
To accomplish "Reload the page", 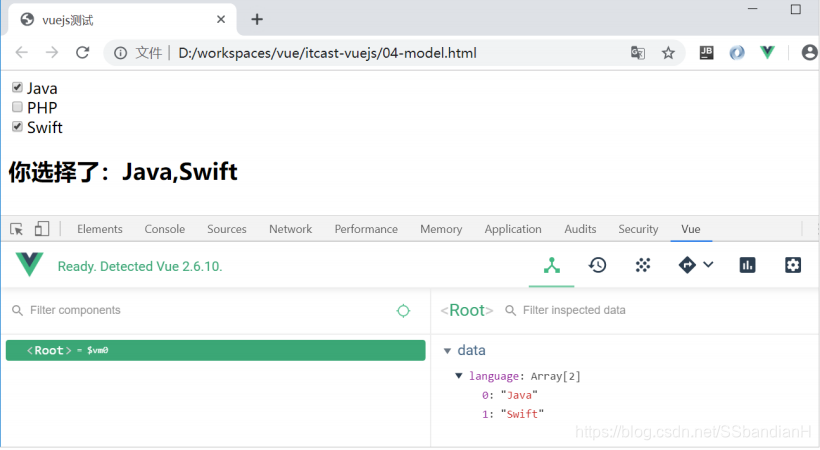I will point(82,53).
